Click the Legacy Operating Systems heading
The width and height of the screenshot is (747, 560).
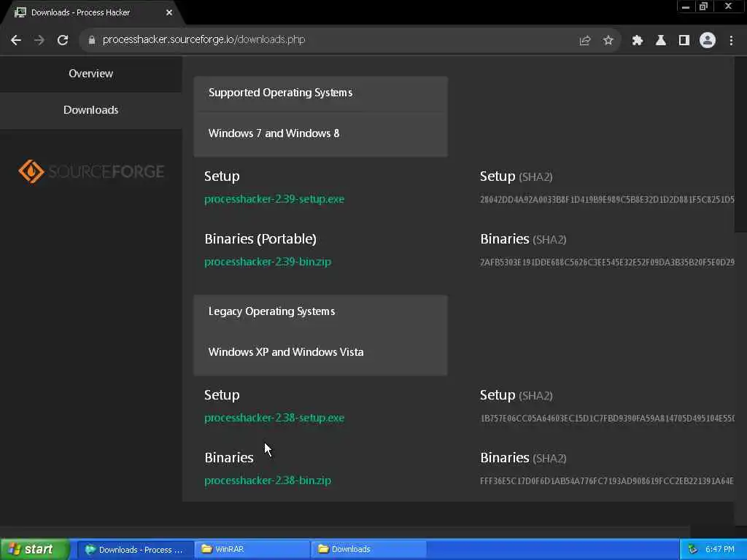[271, 311]
